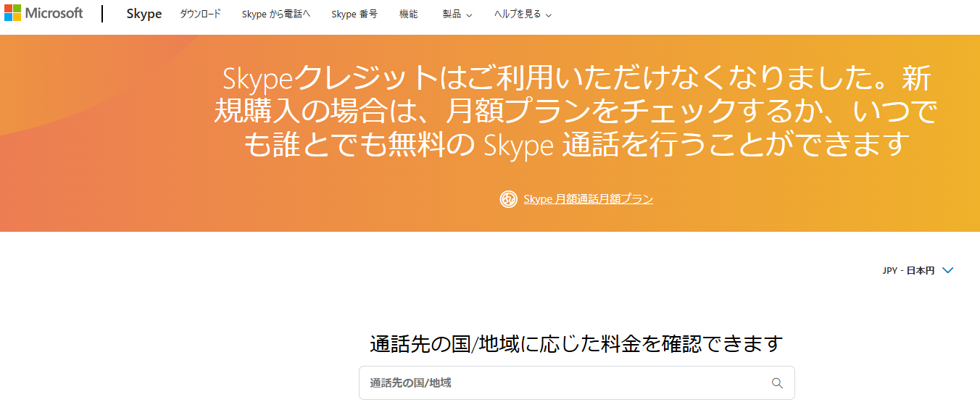Click the chevron beside ヘルプを見る
This screenshot has width=980, height=402.
point(549,14)
